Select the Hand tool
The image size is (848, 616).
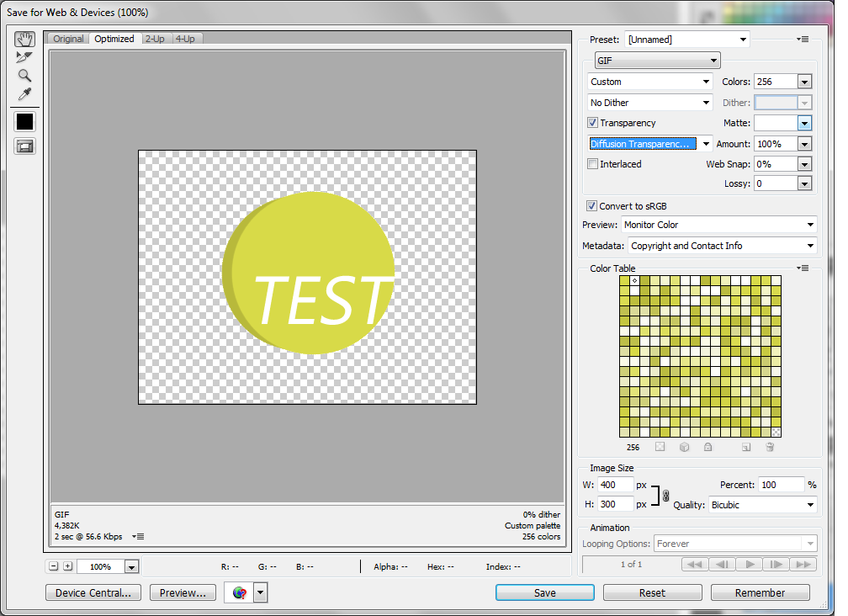click(24, 40)
